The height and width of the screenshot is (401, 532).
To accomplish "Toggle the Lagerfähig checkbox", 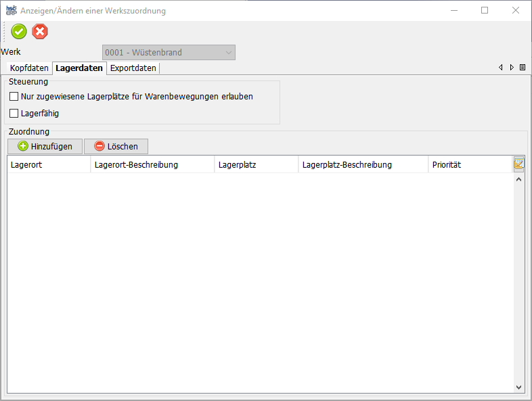I will tap(14, 114).
